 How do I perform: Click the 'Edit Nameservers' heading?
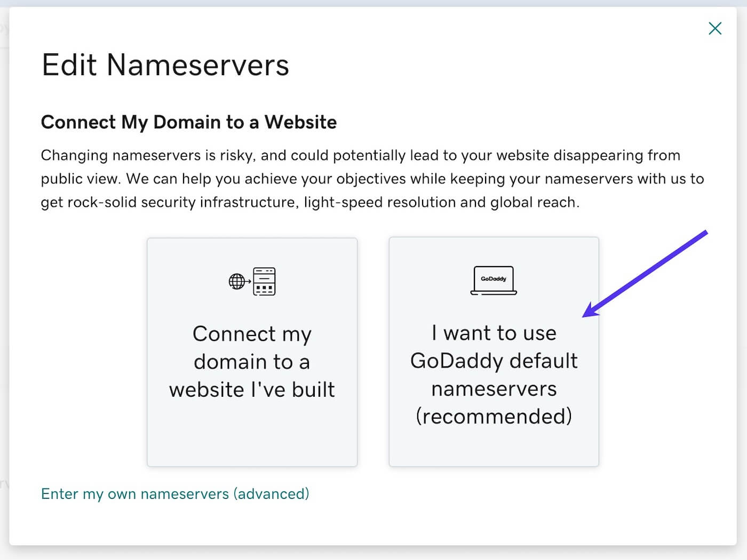[165, 65]
